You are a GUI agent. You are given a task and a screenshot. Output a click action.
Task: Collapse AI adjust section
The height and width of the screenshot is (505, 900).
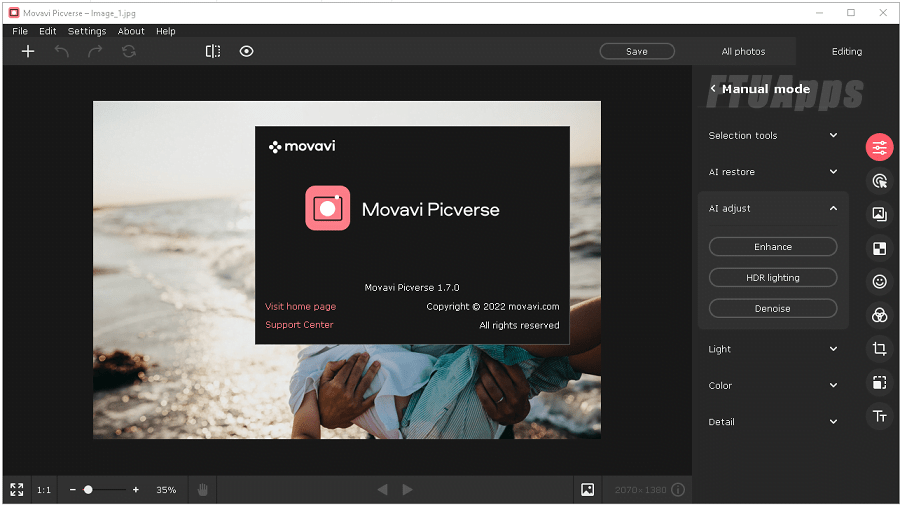pyautogui.click(x=773, y=208)
